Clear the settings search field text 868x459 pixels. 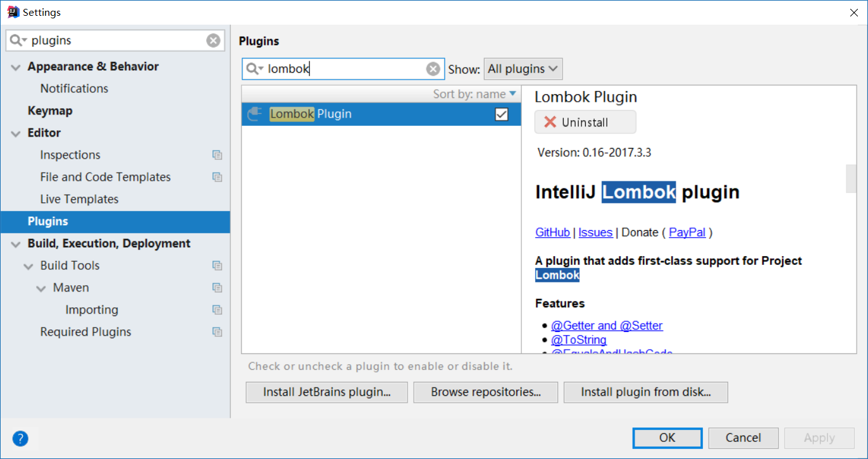tap(213, 40)
